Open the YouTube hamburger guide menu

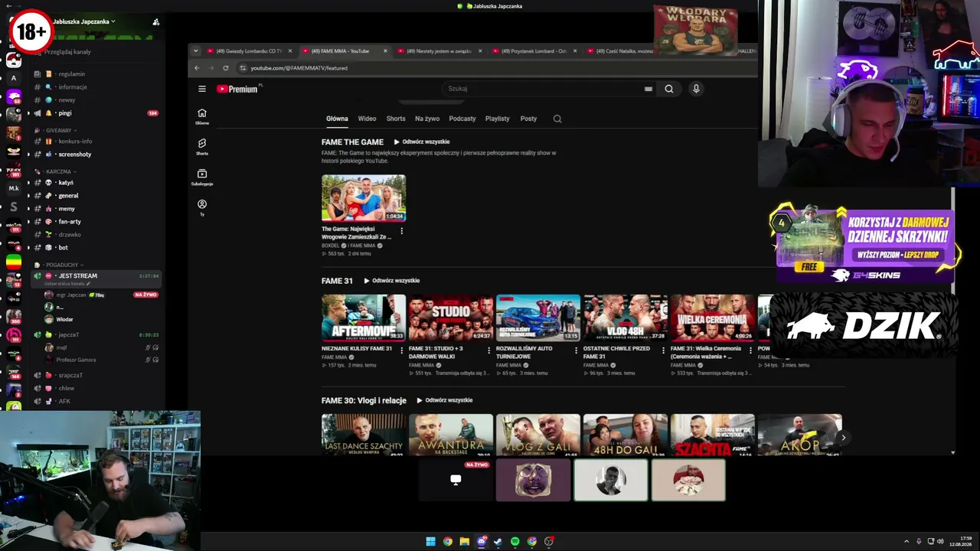201,89
